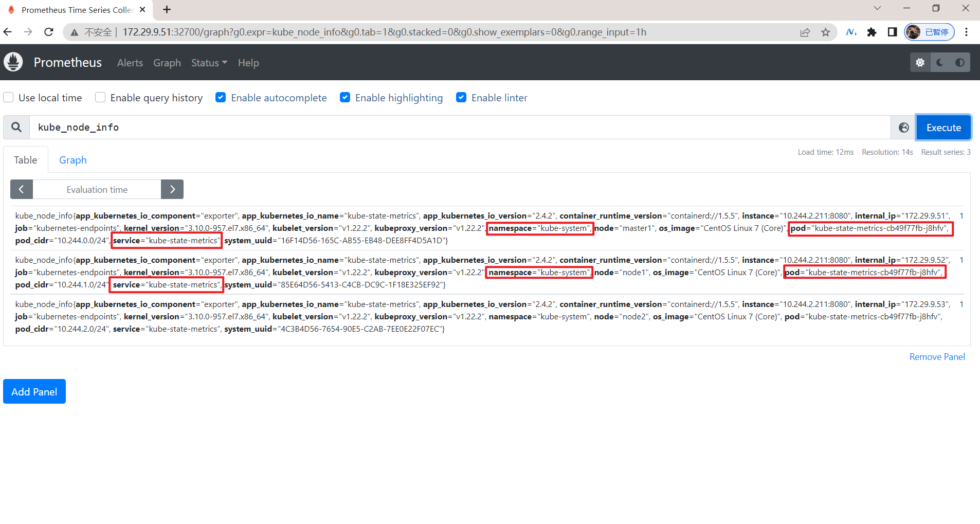Screen dimensions: 980x524
Task: Open the blue N extension icon
Action: 851,32
